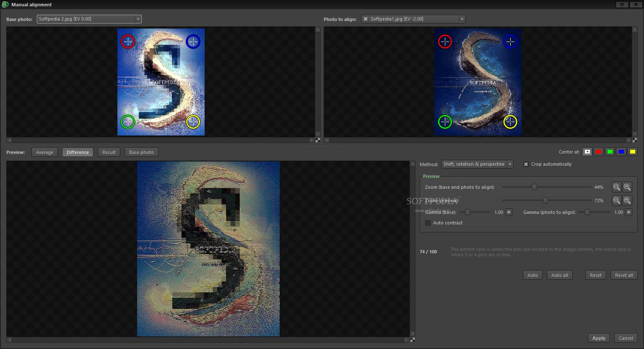This screenshot has height=349, width=644.
Task: Click the preview pane left scroll arrow
Action: pos(9,340)
